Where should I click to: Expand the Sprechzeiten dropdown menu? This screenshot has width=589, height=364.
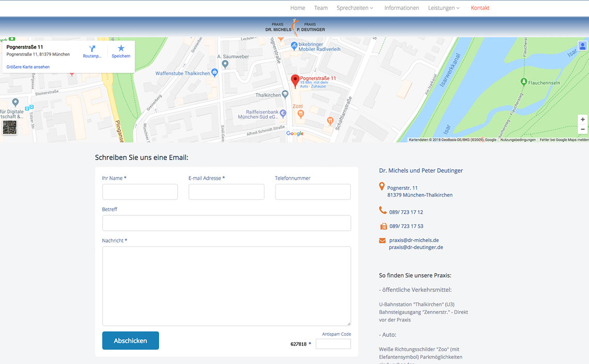click(354, 8)
